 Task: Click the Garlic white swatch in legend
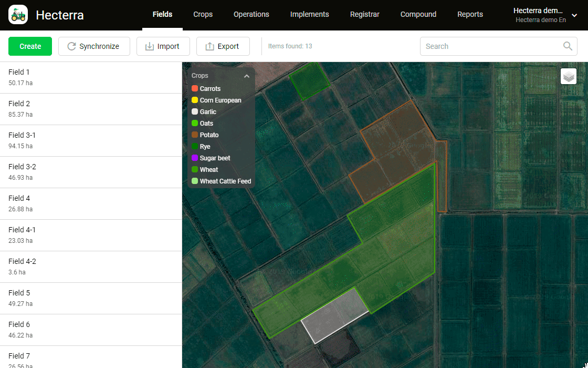195,112
